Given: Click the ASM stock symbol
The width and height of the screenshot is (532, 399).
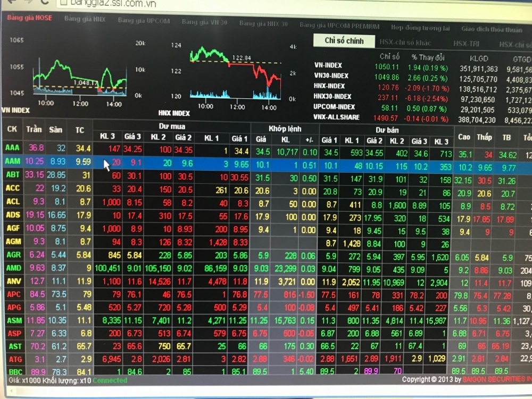Looking at the screenshot, I should (14, 320).
